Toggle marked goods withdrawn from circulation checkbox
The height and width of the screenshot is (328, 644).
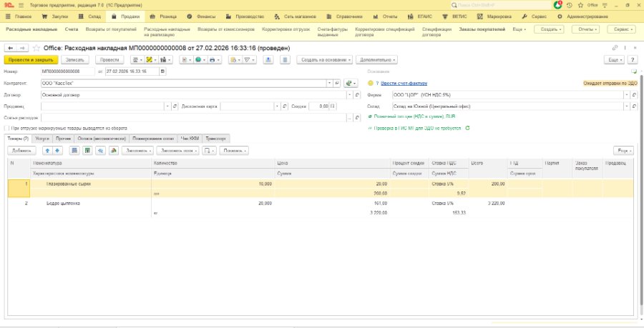pos(6,129)
